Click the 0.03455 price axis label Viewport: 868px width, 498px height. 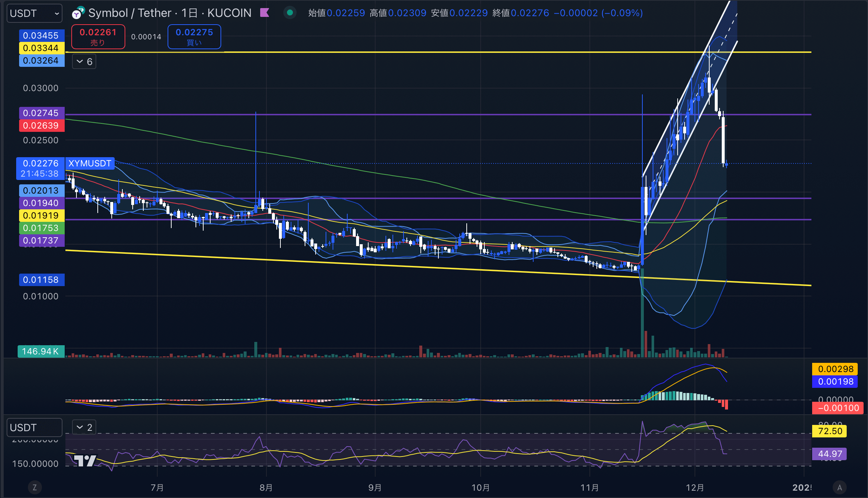coord(42,36)
